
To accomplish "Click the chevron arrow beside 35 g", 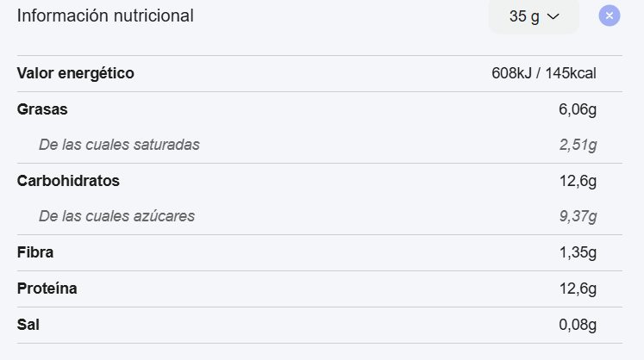I will 553,16.
